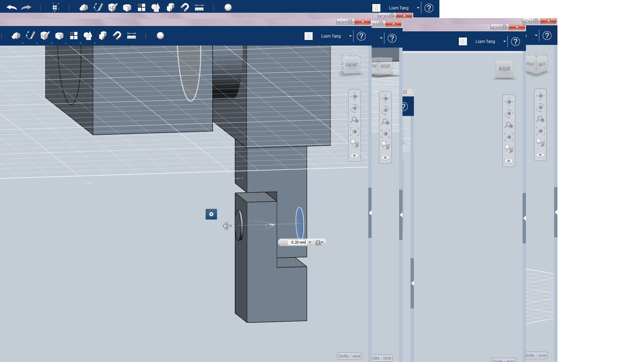Click BACK face of rightmost view cube
This screenshot has height=362, width=644.
[542, 64]
